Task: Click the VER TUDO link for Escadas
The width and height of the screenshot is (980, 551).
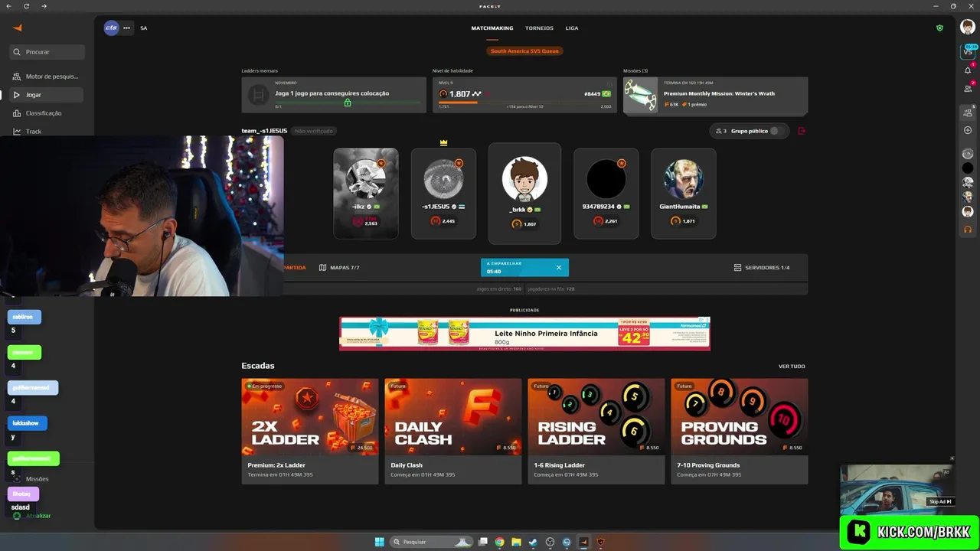Action: pos(792,367)
